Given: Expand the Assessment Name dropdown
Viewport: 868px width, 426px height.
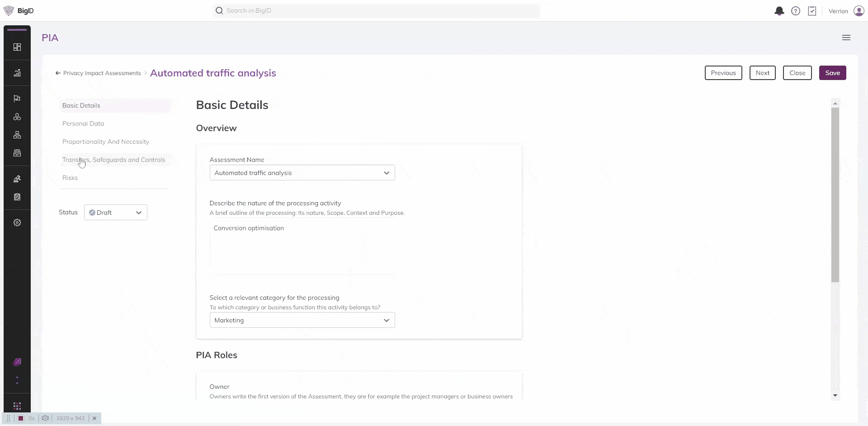Looking at the screenshot, I should [x=302, y=173].
